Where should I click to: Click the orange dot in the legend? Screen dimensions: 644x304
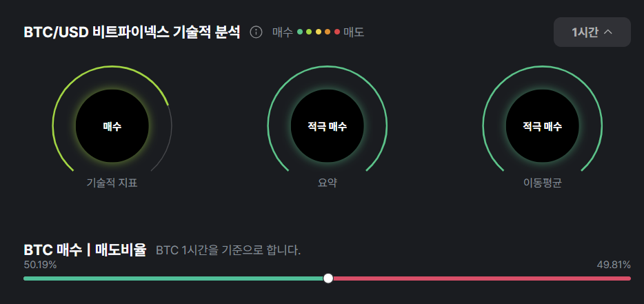pos(328,32)
